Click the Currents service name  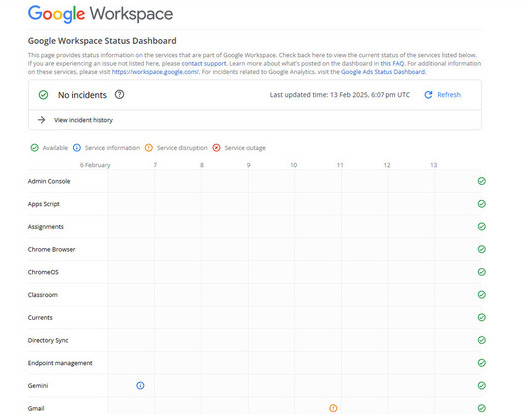40,318
